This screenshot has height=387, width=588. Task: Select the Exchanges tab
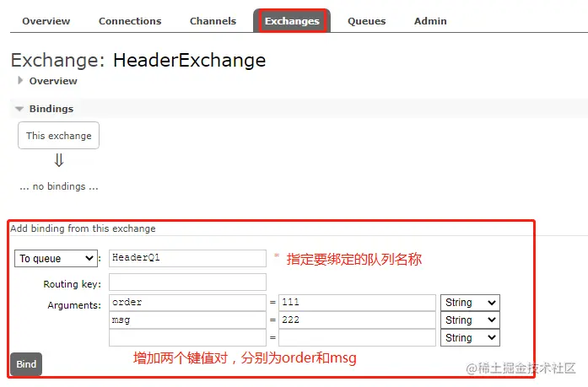tap(292, 21)
